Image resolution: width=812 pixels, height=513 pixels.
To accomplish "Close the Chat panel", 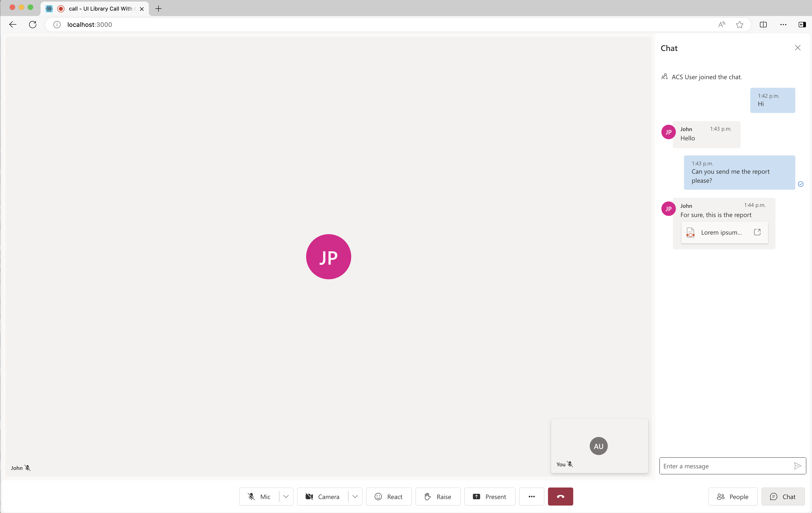I will tap(797, 48).
